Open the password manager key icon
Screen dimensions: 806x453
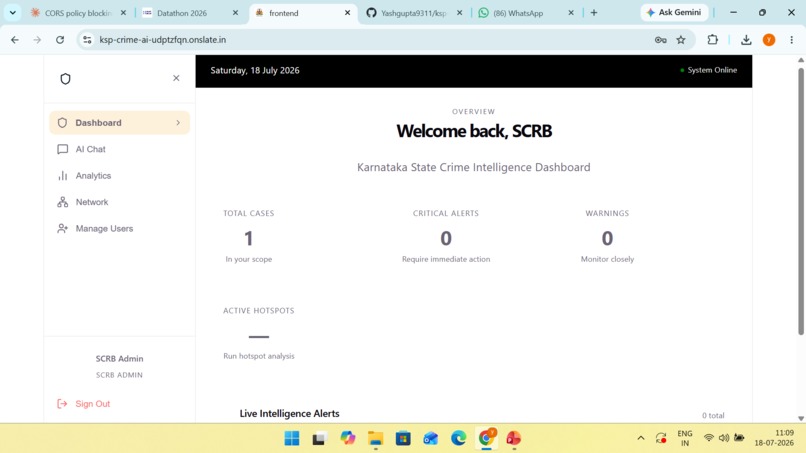pyautogui.click(x=661, y=40)
